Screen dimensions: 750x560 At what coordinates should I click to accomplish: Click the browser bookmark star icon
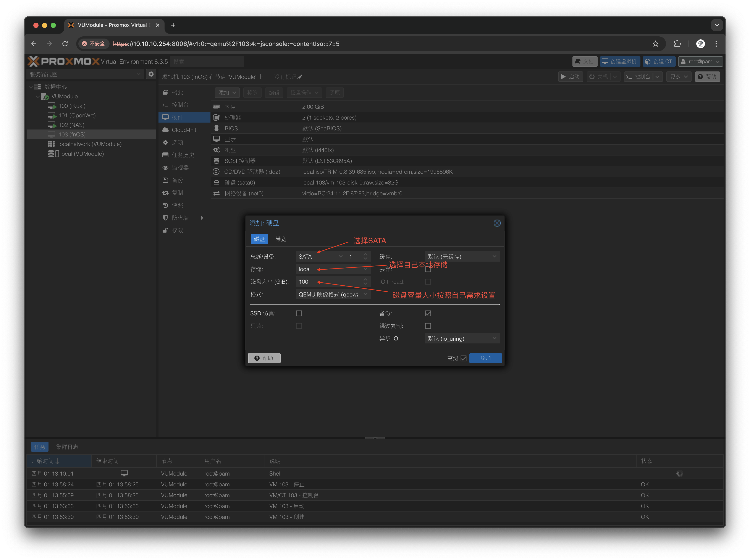[655, 44]
